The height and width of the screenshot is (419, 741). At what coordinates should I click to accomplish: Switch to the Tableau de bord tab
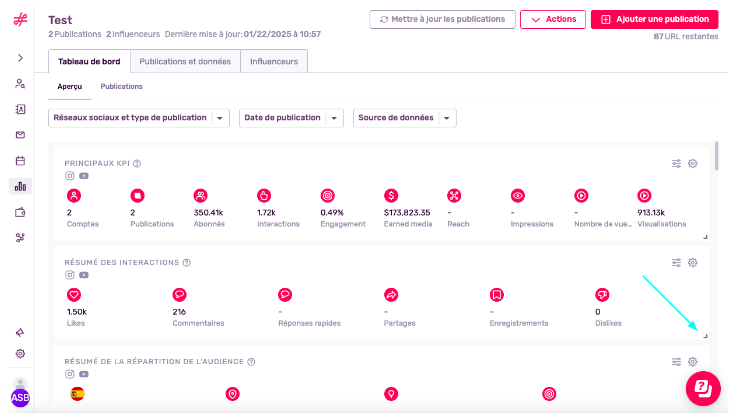pyautogui.click(x=89, y=61)
